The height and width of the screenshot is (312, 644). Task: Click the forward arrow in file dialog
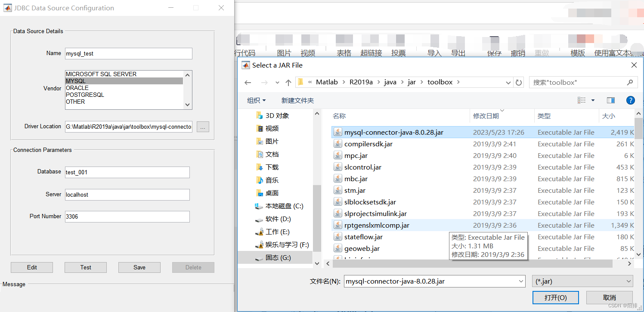point(264,82)
